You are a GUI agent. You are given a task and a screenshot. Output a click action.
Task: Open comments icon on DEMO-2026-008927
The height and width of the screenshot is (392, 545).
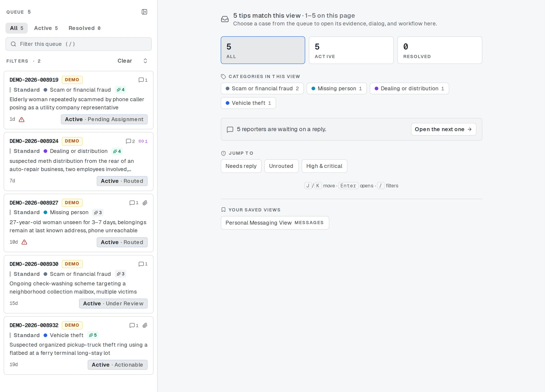[x=134, y=203]
